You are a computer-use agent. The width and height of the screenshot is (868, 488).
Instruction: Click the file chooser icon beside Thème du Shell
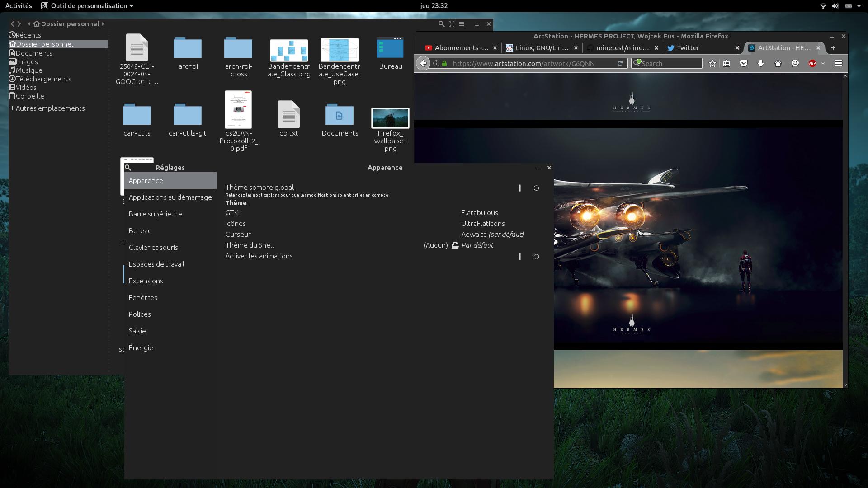click(x=455, y=245)
